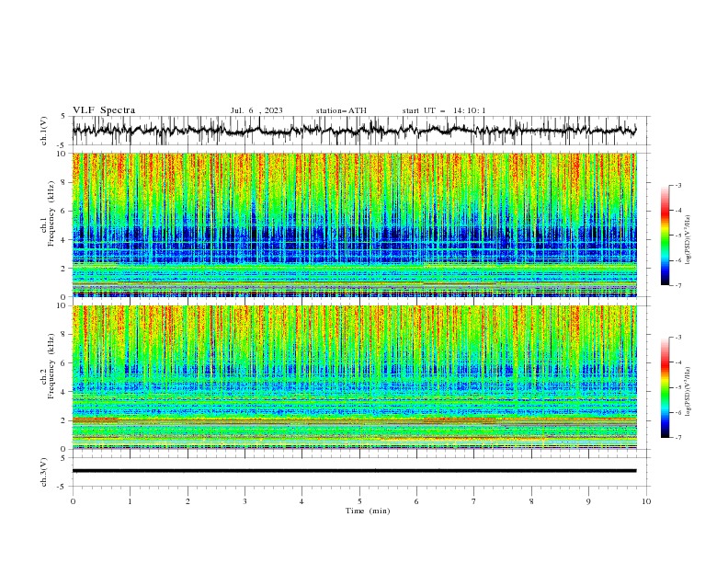Click the 'ch.1(V)' waveform axis label
The image size is (728, 563).
click(x=44, y=131)
